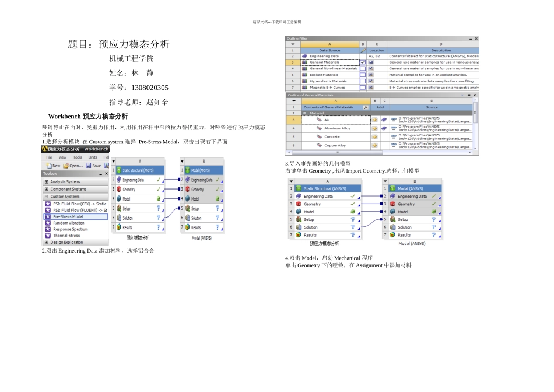554x392 pixels.
Task: Click the Random Vibration star icon
Action: click(48, 223)
